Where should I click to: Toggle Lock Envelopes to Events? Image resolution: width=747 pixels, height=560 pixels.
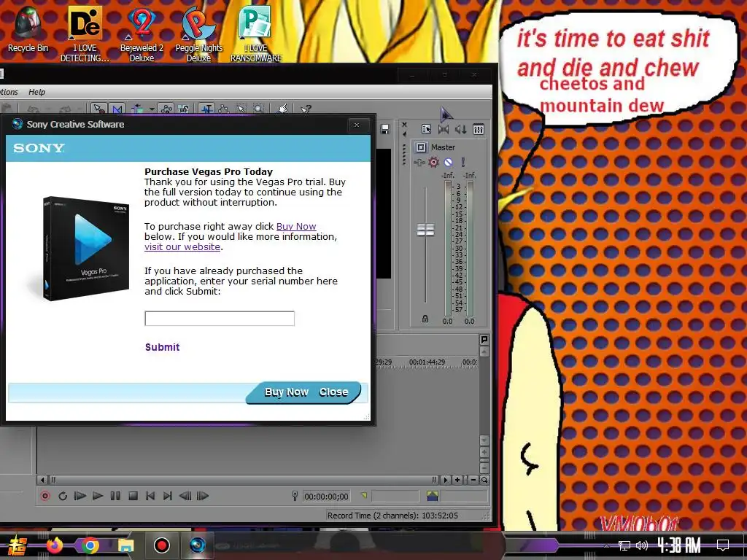[x=166, y=109]
